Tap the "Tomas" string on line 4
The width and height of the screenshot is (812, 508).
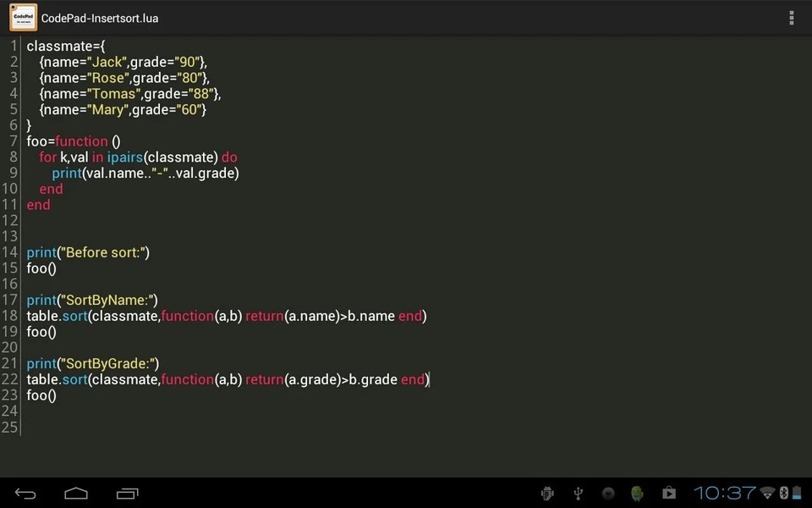tap(114, 94)
